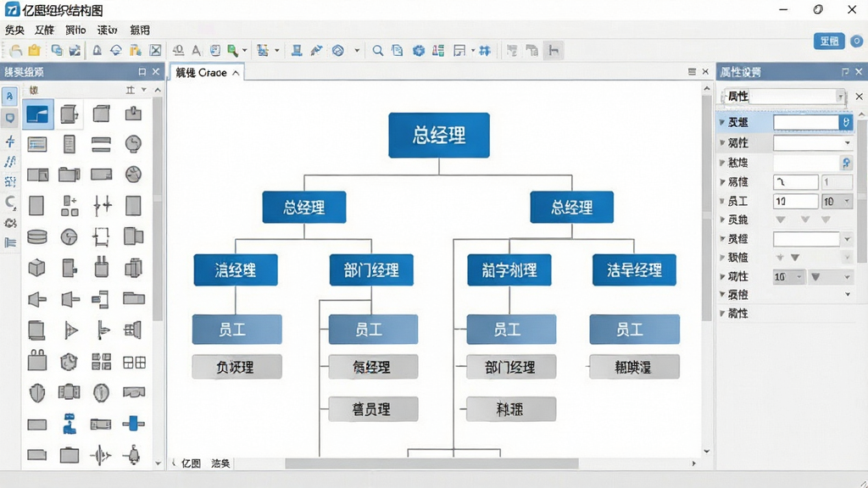Switch to the 亿图 sheet tab at bottom

(x=191, y=463)
